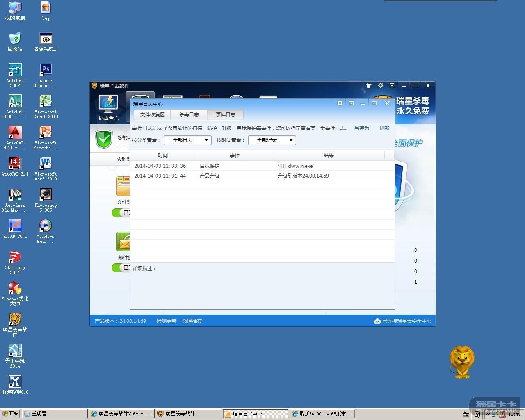
Task: Select the AutoCAD R14 shortcut
Action: click(x=15, y=167)
